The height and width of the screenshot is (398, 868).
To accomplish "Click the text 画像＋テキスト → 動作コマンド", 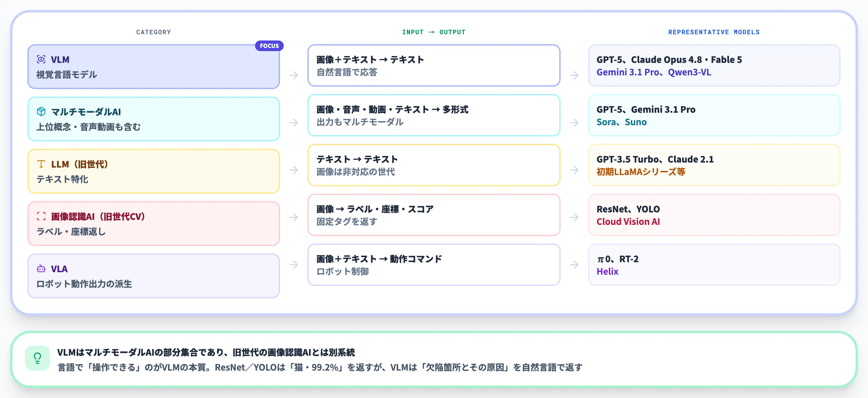I will [379, 259].
